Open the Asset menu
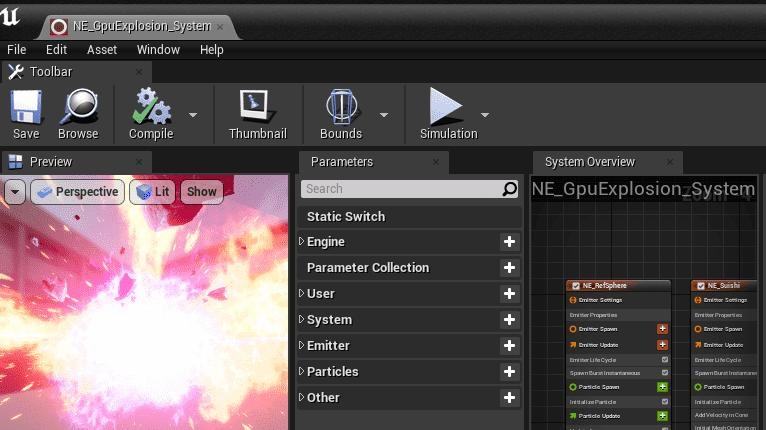Image resolution: width=766 pixels, height=430 pixels. pos(102,49)
